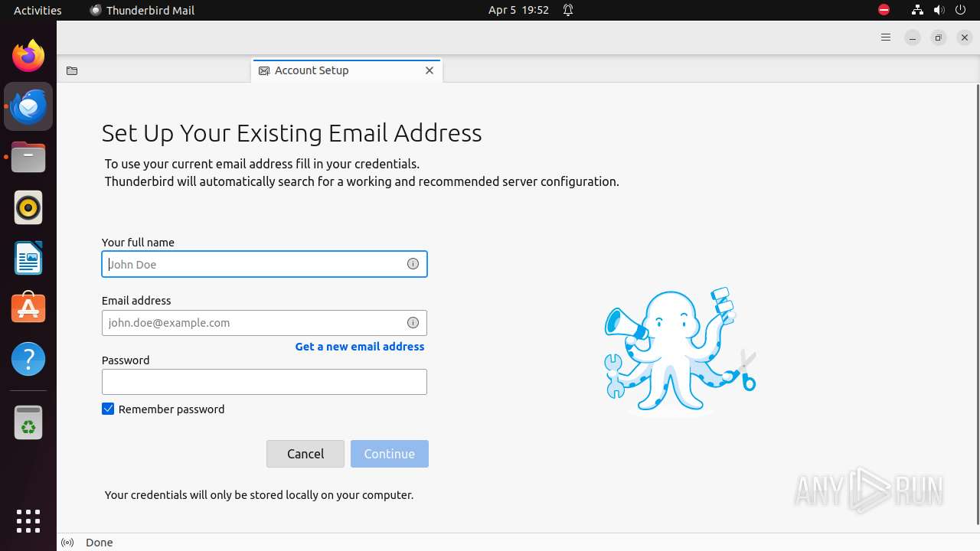This screenshot has height=551, width=980.
Task: Focus the Your full name field
Action: pyautogui.click(x=264, y=264)
